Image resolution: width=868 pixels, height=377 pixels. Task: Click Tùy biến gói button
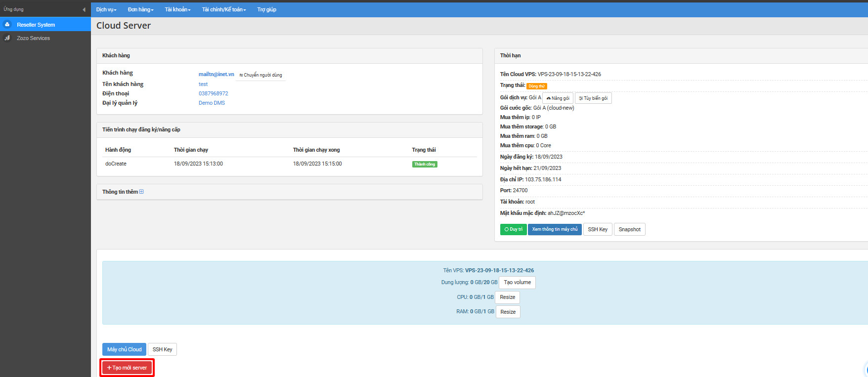pyautogui.click(x=594, y=98)
